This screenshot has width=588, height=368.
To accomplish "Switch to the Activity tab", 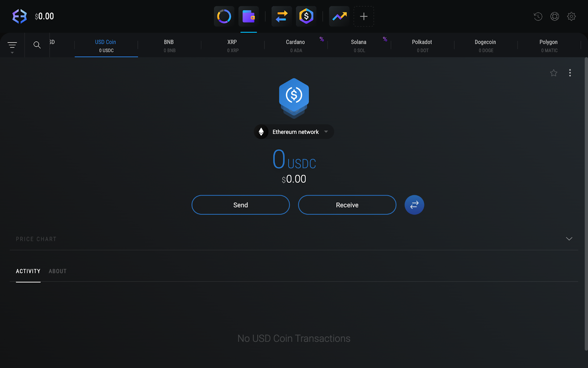I will (28, 271).
